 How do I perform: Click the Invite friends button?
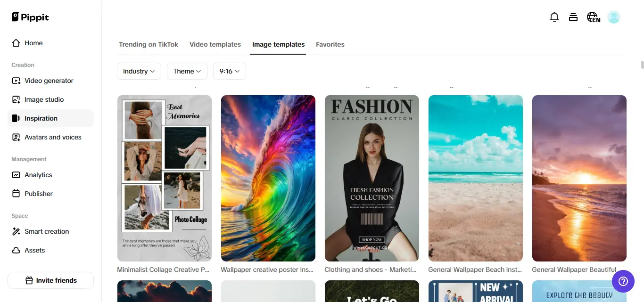pyautogui.click(x=51, y=280)
